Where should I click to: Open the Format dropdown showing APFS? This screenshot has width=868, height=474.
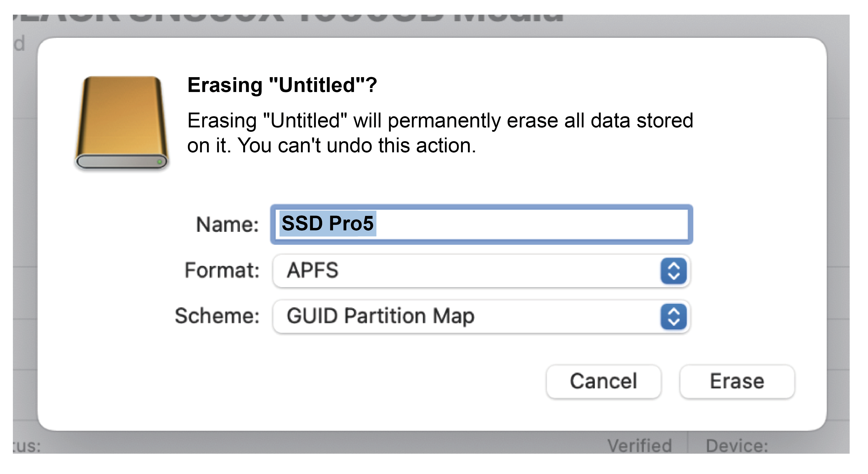point(465,271)
